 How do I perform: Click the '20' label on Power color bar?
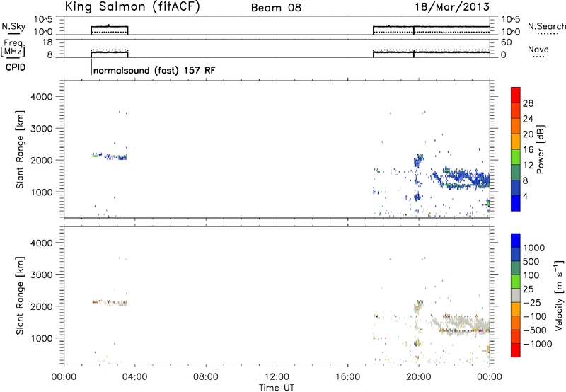click(528, 134)
